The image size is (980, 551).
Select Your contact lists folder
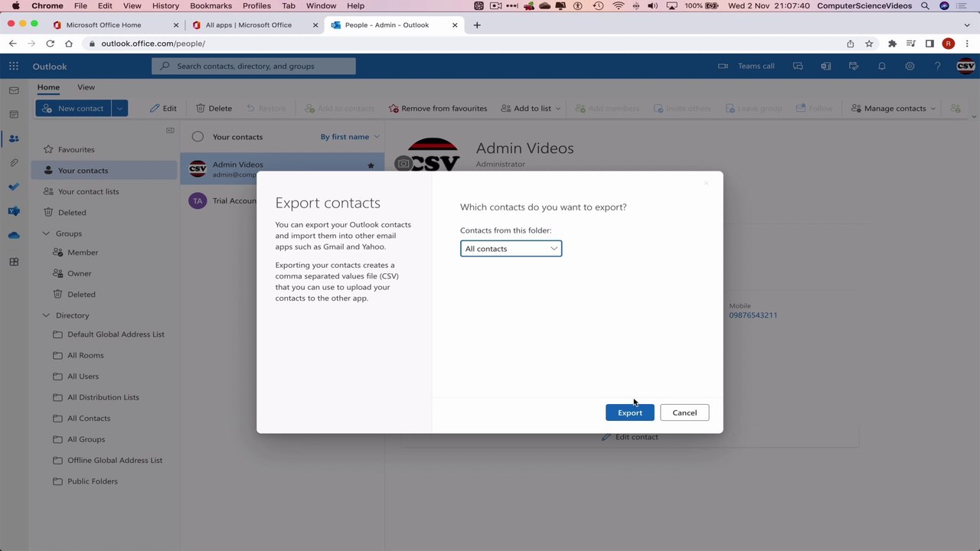[106, 191]
